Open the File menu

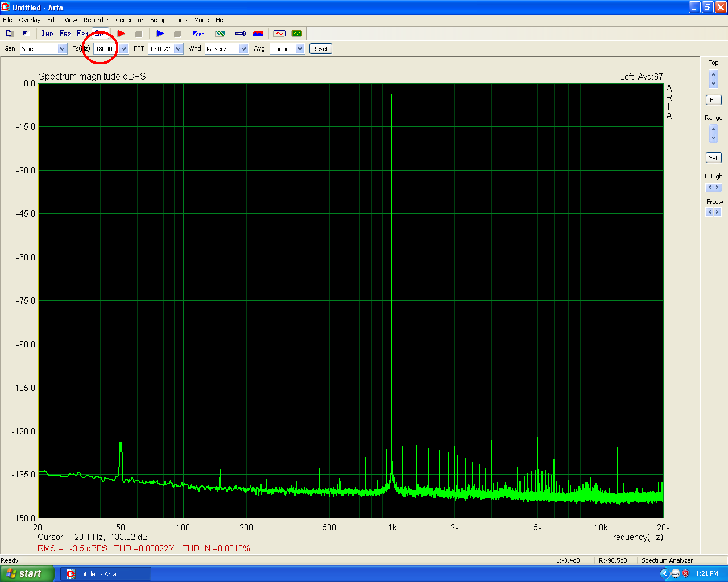tap(7, 20)
